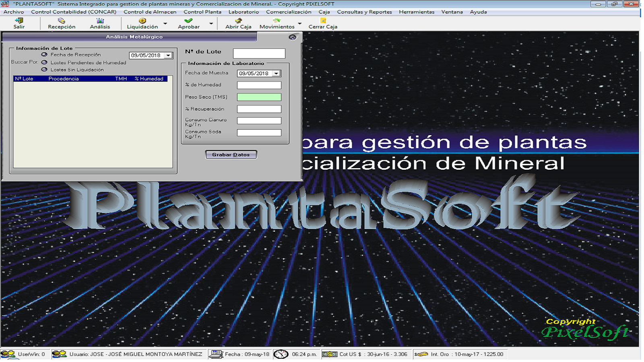The image size is (644, 362).
Task: Open the Movimientos toolbar icon
Action: tap(277, 21)
